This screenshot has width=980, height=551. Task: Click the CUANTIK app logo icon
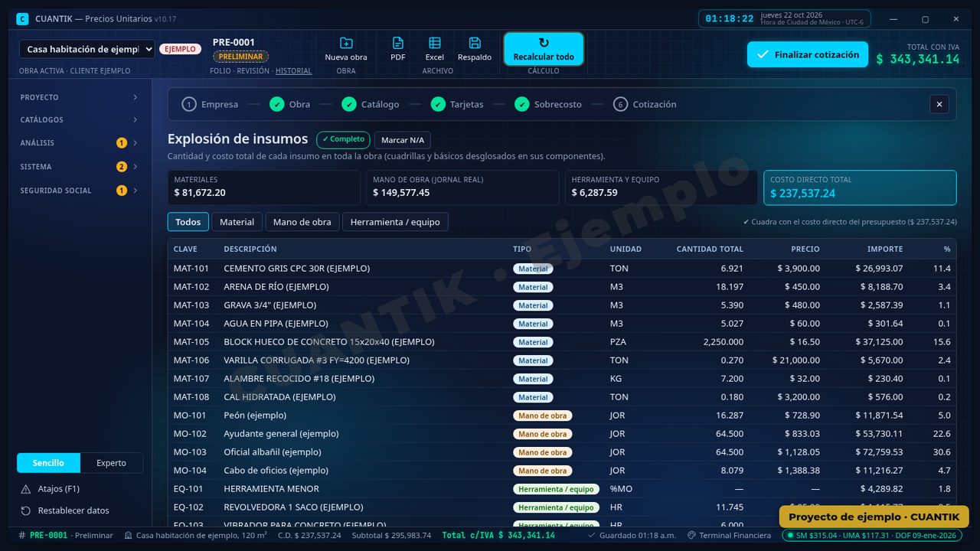pyautogui.click(x=22, y=18)
